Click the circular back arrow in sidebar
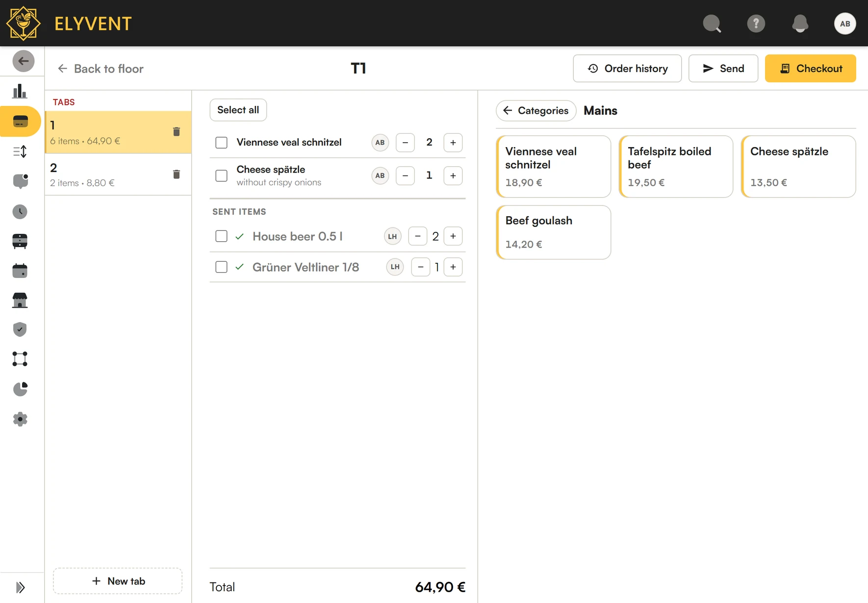Screen dimensions: 868x603 point(23,61)
